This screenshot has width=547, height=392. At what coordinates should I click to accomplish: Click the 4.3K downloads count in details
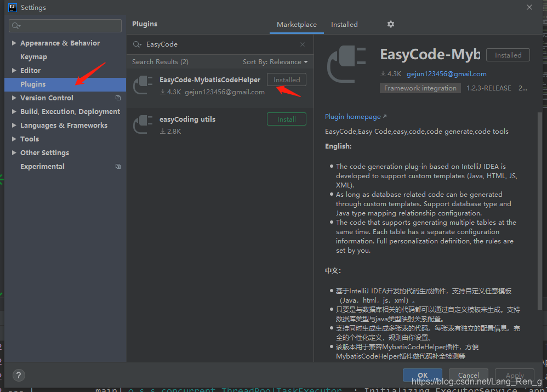coord(391,74)
